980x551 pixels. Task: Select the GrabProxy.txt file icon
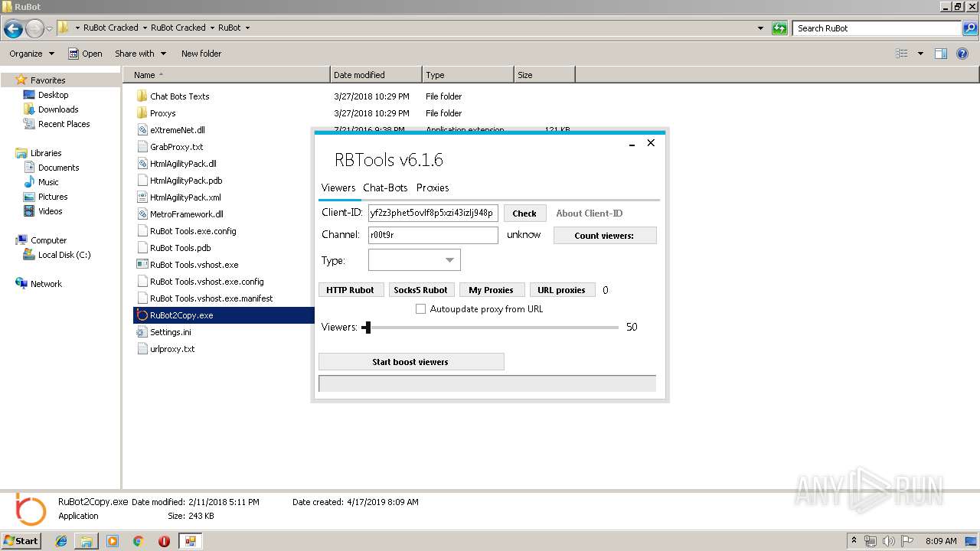tap(142, 147)
